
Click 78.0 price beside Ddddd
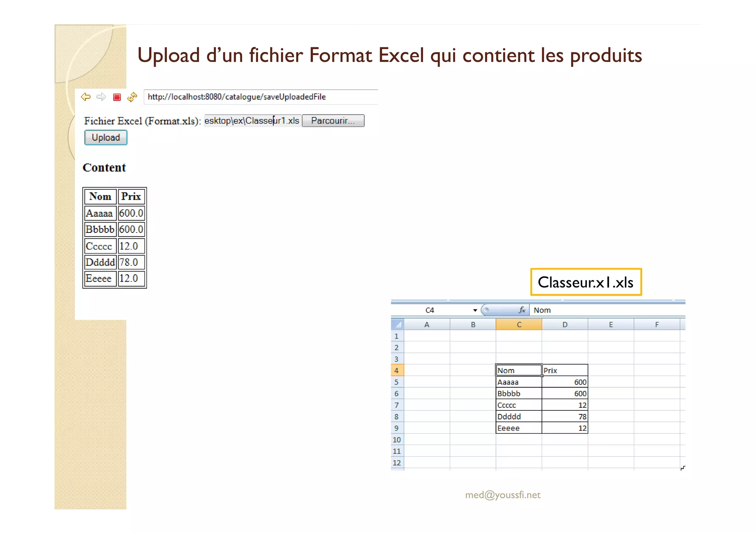click(131, 262)
